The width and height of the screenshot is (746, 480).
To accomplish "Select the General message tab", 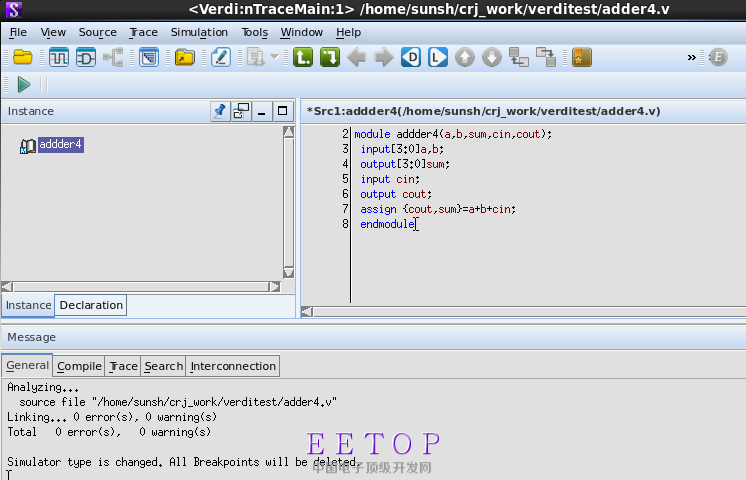I will [27, 365].
